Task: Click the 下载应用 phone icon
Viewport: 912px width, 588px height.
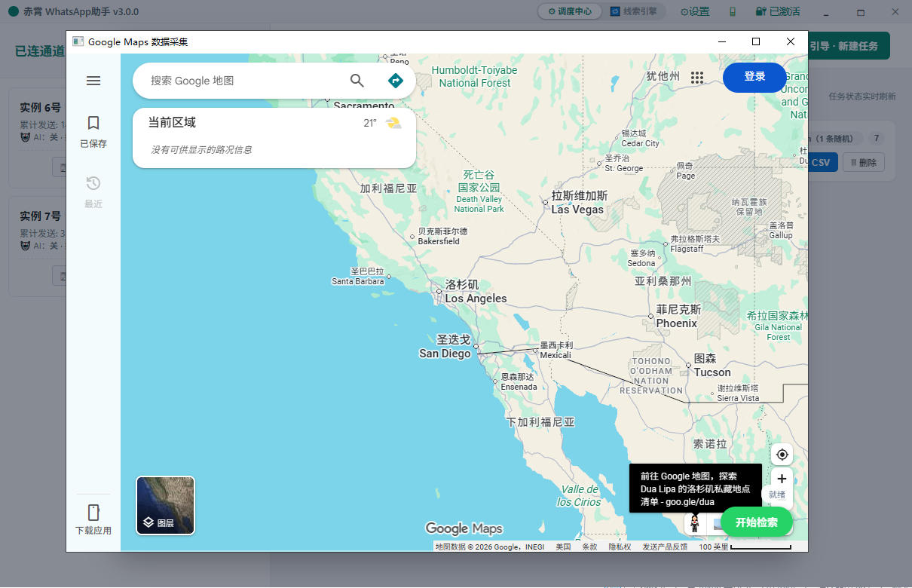Action: [x=93, y=513]
